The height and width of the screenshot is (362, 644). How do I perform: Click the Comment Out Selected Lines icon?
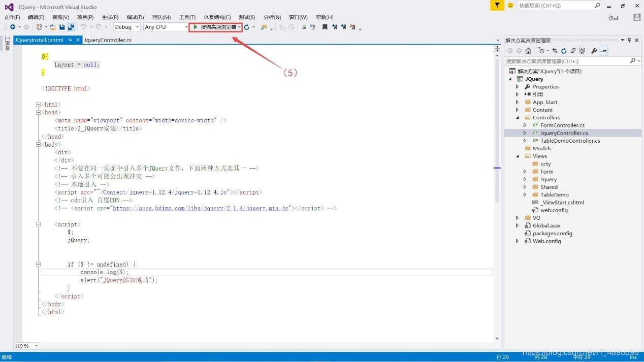304,27
